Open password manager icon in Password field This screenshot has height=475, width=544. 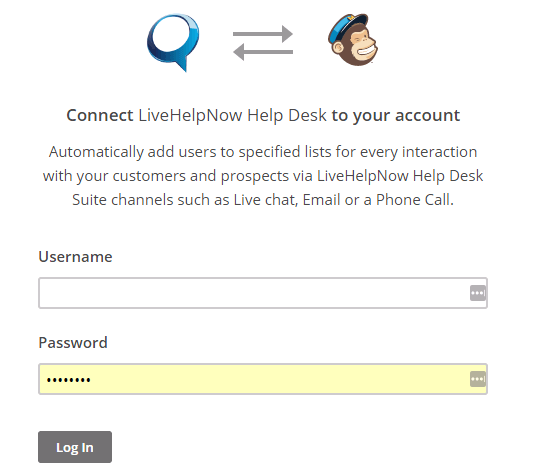pos(478,379)
